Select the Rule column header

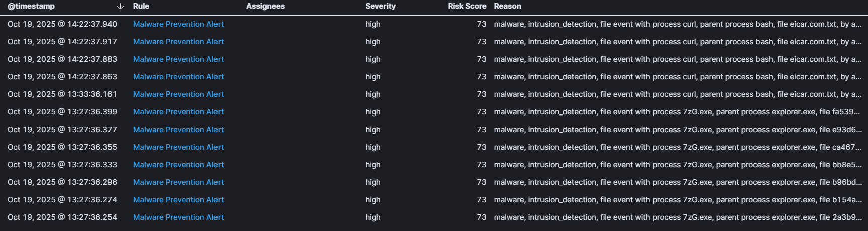(x=141, y=6)
